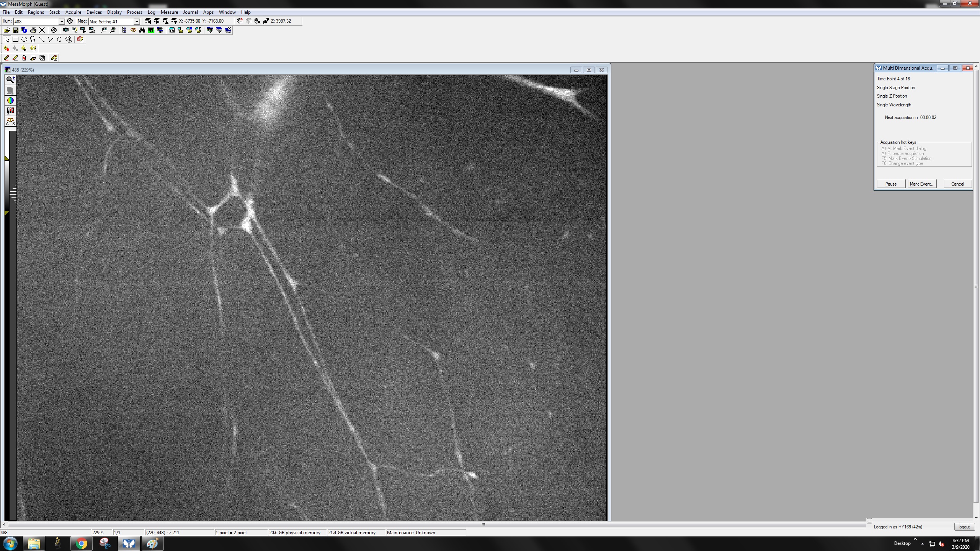Show hidden system tray icons arrow
Image resolution: width=980 pixels, height=551 pixels.
click(923, 544)
